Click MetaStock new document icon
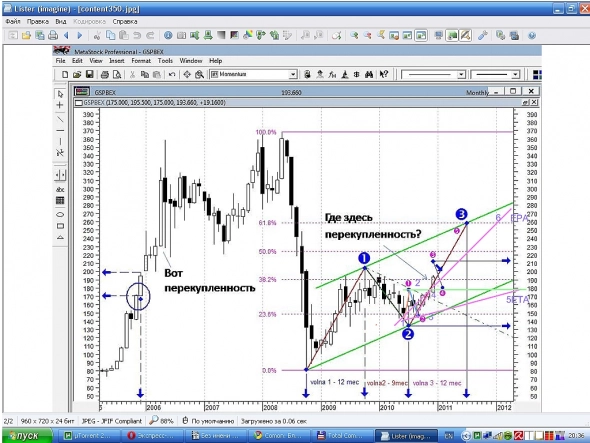This screenshot has width=590, height=443. pos(65,74)
